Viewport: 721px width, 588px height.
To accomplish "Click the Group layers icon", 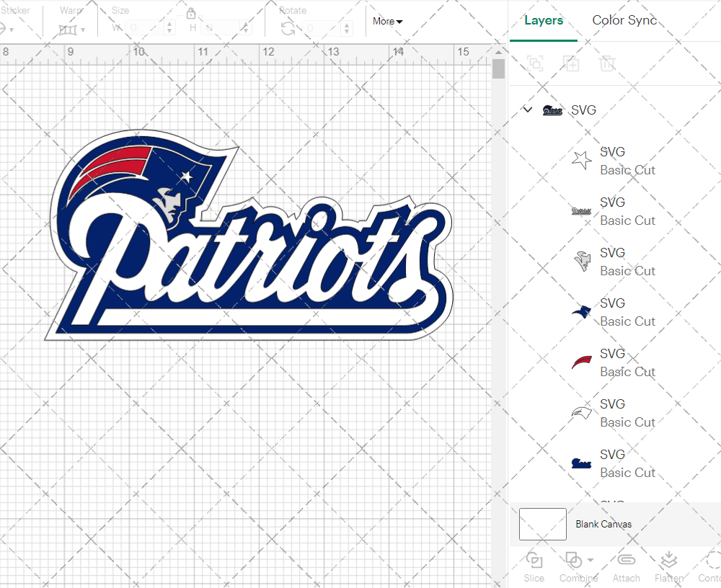I will pos(535,63).
